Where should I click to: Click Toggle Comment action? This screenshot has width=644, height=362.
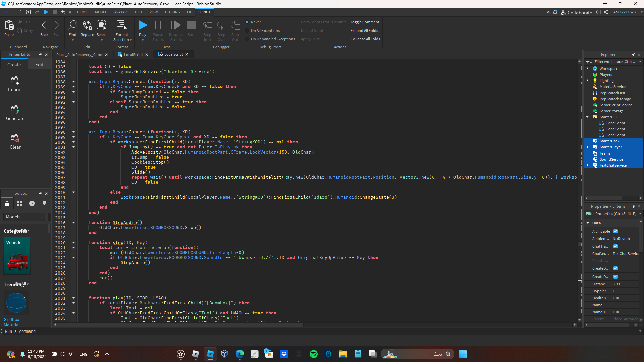[365, 22]
